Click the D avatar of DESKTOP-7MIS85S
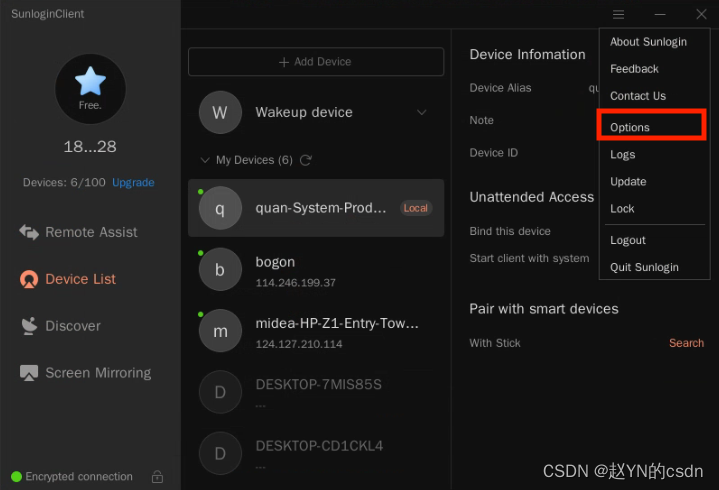 pyautogui.click(x=220, y=392)
